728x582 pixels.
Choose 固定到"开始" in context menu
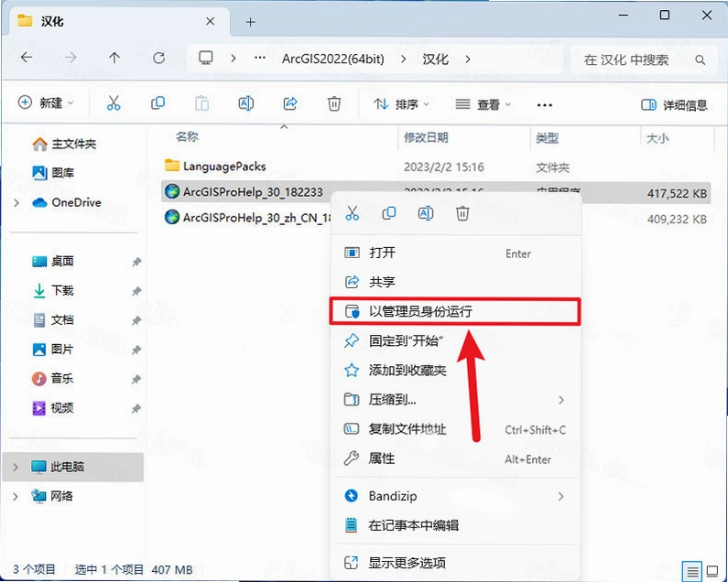pyautogui.click(x=455, y=341)
